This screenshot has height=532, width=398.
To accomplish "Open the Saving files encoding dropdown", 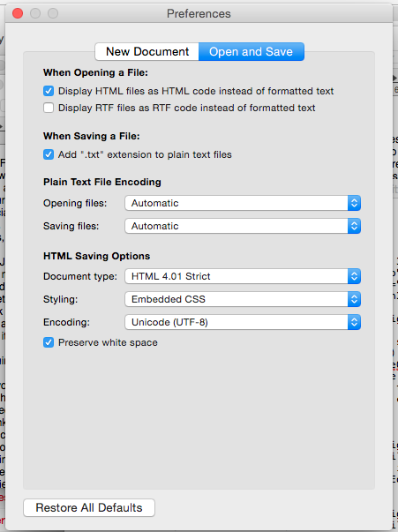I will pyautogui.click(x=243, y=226).
